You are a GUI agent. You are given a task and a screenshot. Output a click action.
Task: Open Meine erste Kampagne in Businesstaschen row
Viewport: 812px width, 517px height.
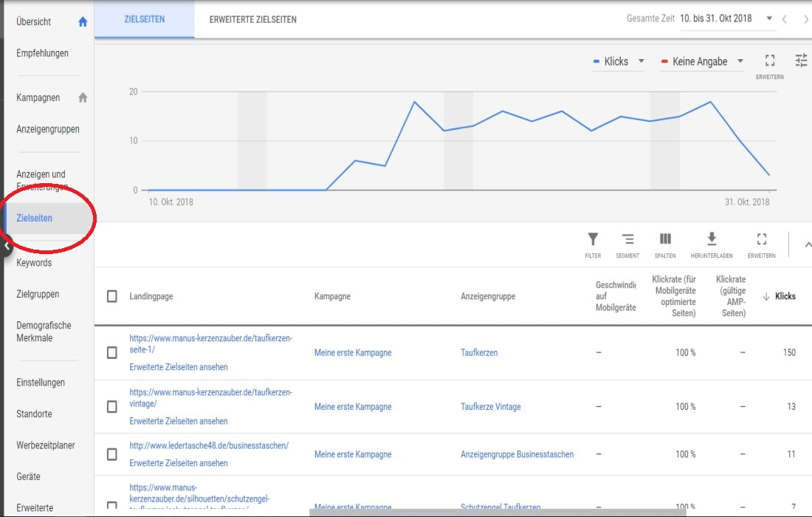(x=353, y=454)
